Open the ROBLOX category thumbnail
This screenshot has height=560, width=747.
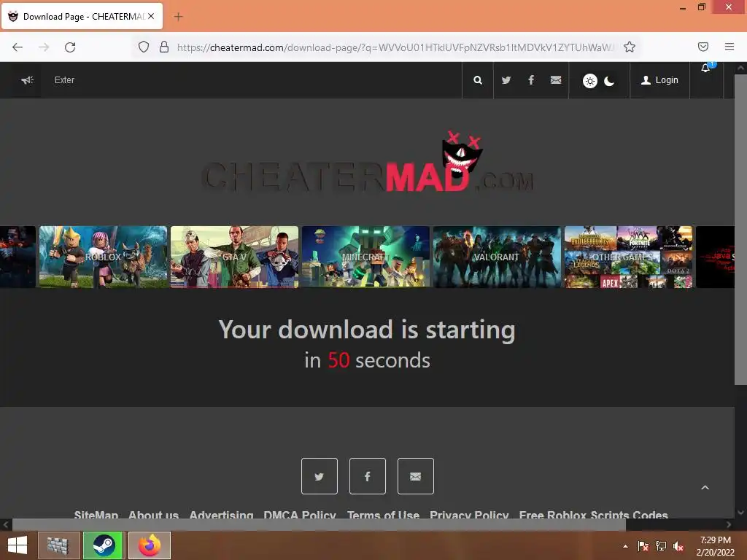[x=103, y=257]
